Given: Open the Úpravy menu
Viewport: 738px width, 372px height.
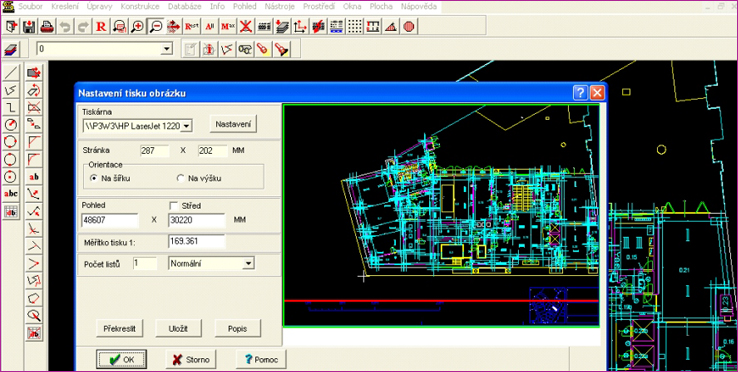Looking at the screenshot, I should (x=100, y=7).
